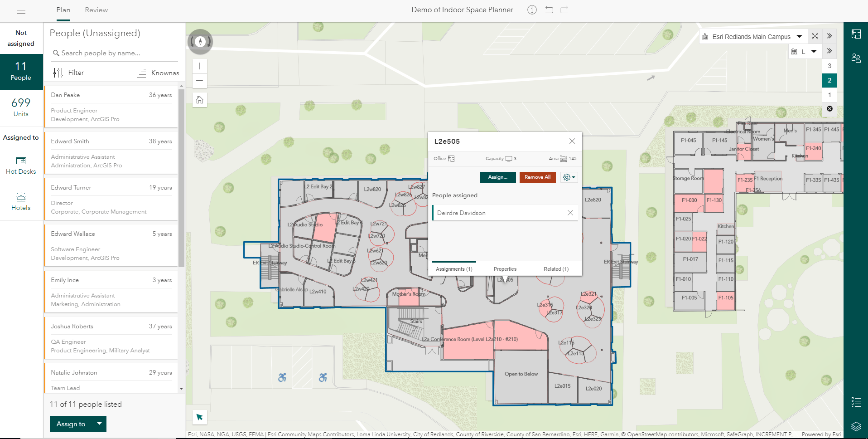The image size is (868, 439).
Task: Switch to the Review tab
Action: pyautogui.click(x=96, y=10)
